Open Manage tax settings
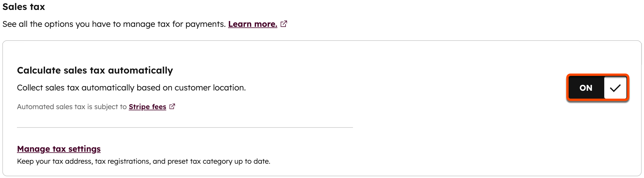 pos(59,149)
